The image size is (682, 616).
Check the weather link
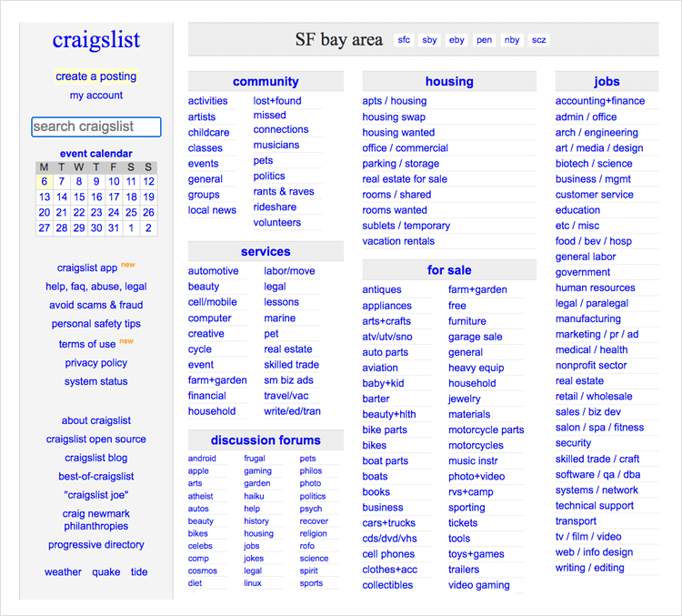[x=63, y=572]
